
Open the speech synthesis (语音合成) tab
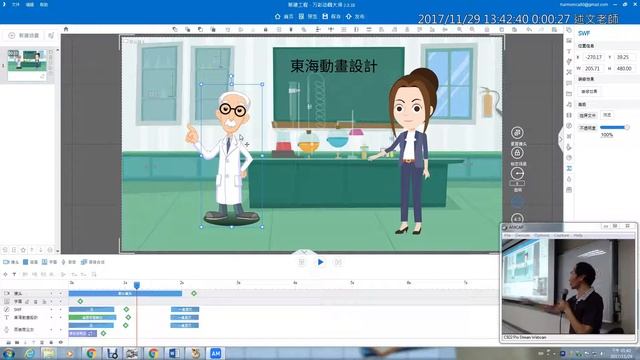pos(93,262)
